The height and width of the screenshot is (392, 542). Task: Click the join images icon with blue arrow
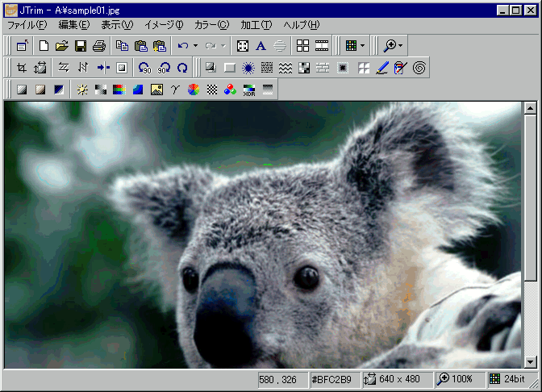click(x=103, y=68)
